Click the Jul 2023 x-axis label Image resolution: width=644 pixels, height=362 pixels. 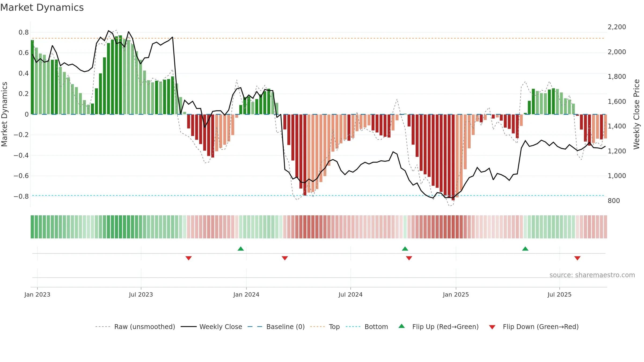(x=141, y=294)
